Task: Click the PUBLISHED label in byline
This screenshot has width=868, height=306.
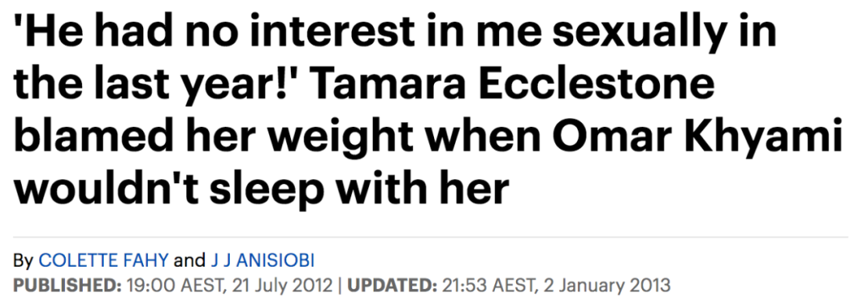Action: 67,286
